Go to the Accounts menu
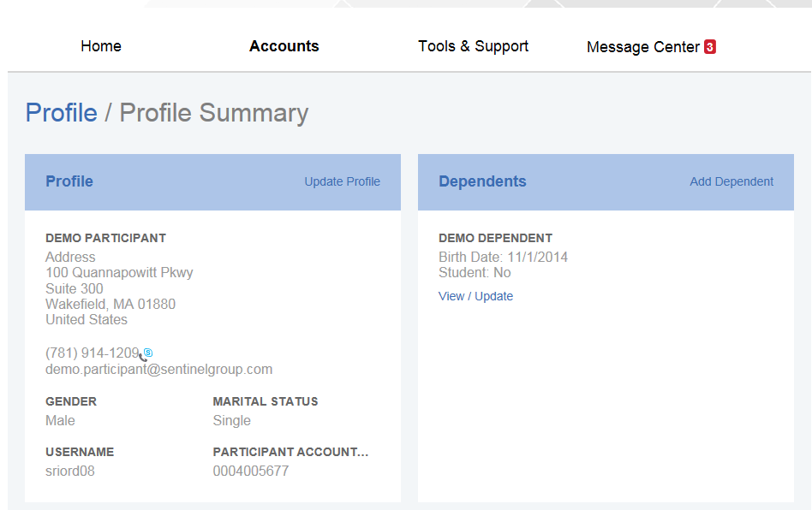 284,46
